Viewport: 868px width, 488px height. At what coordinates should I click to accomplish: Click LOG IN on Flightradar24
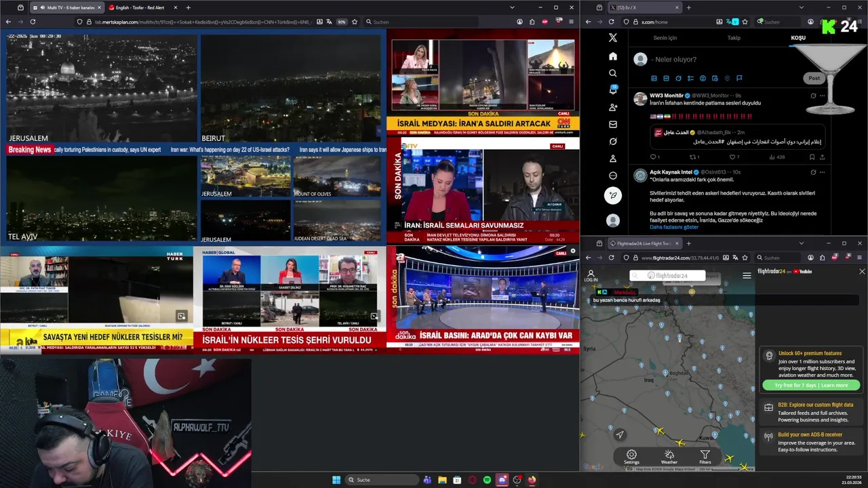pyautogui.click(x=591, y=276)
